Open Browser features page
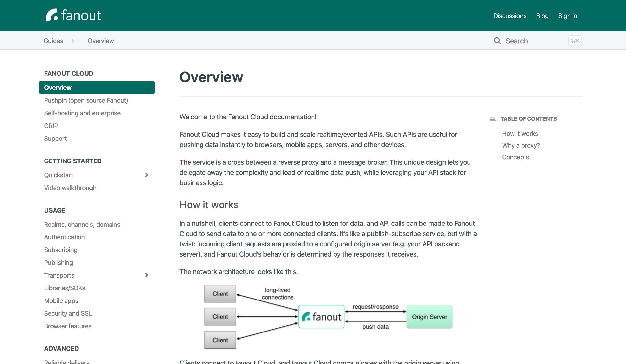Viewport: 626px width, 364px height. coord(68,326)
